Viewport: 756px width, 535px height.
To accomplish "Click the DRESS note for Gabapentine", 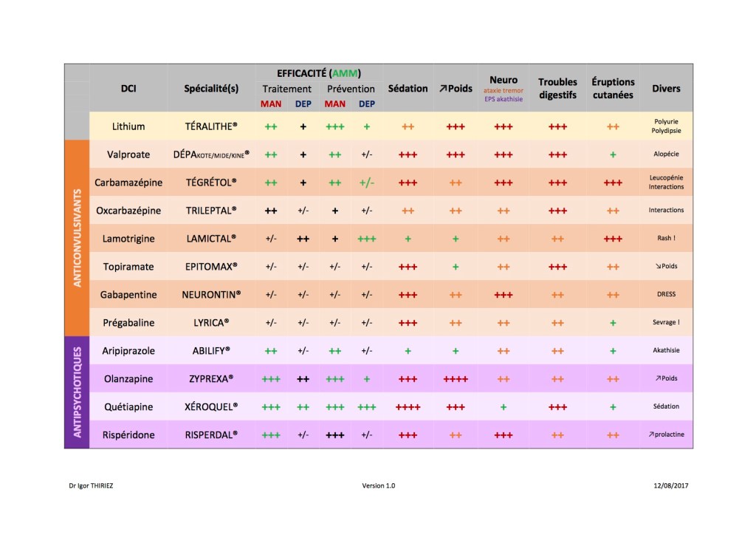I will (x=666, y=294).
